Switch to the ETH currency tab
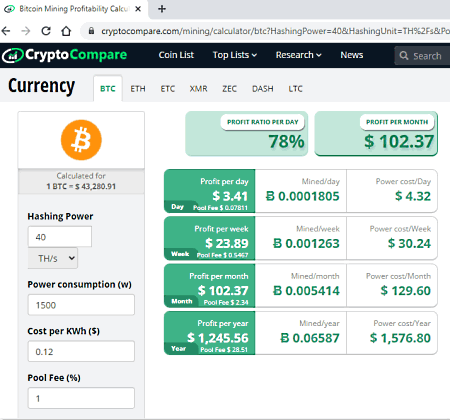This screenshot has height=420, width=450. coord(138,89)
